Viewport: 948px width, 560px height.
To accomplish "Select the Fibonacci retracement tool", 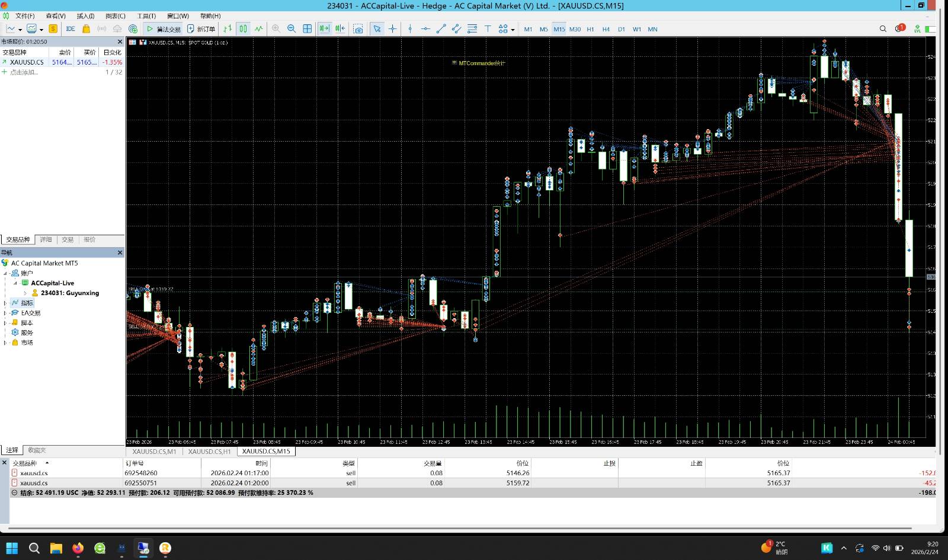I will coord(472,28).
